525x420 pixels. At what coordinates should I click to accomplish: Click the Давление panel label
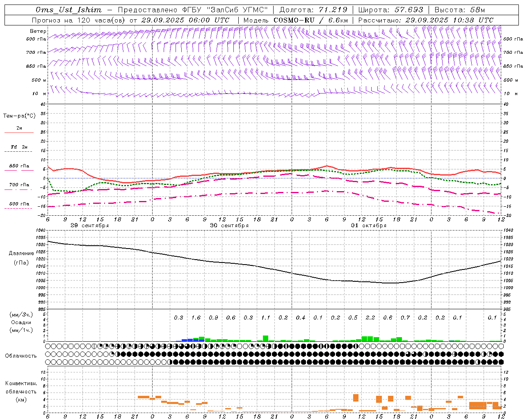click(21, 253)
